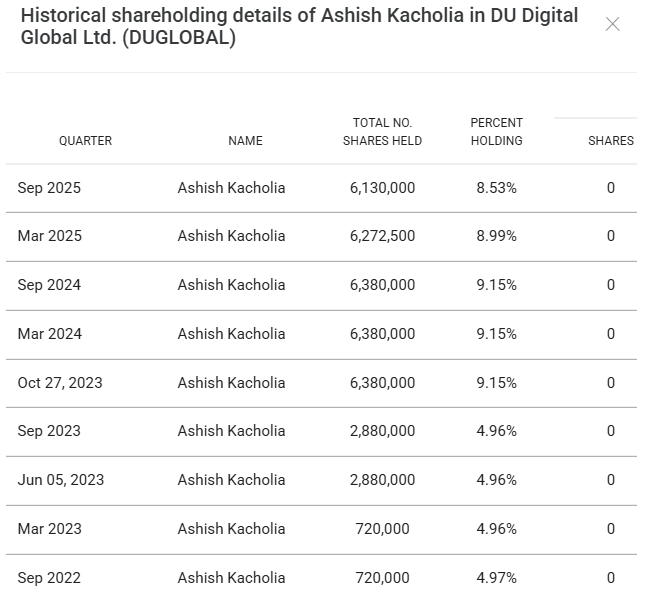The width and height of the screenshot is (646, 607).
Task: Select the Mar 2025 quarter cell
Action: coord(49,236)
